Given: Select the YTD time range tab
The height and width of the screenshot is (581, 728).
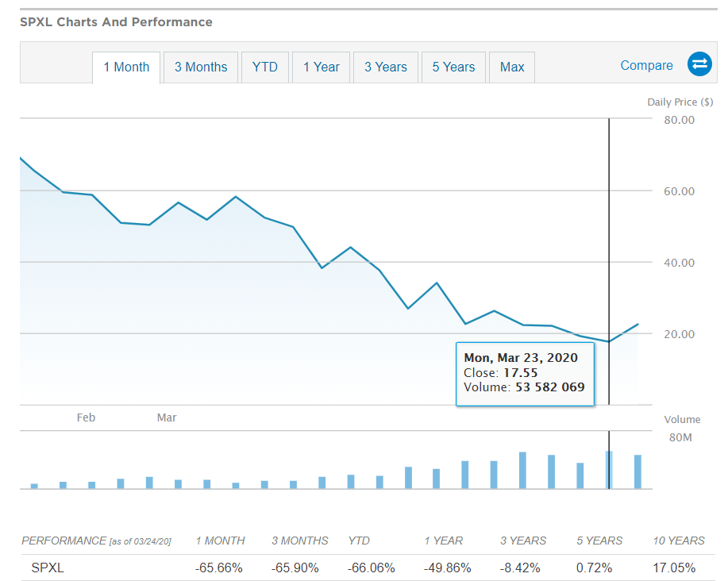Looking at the screenshot, I should click(264, 67).
